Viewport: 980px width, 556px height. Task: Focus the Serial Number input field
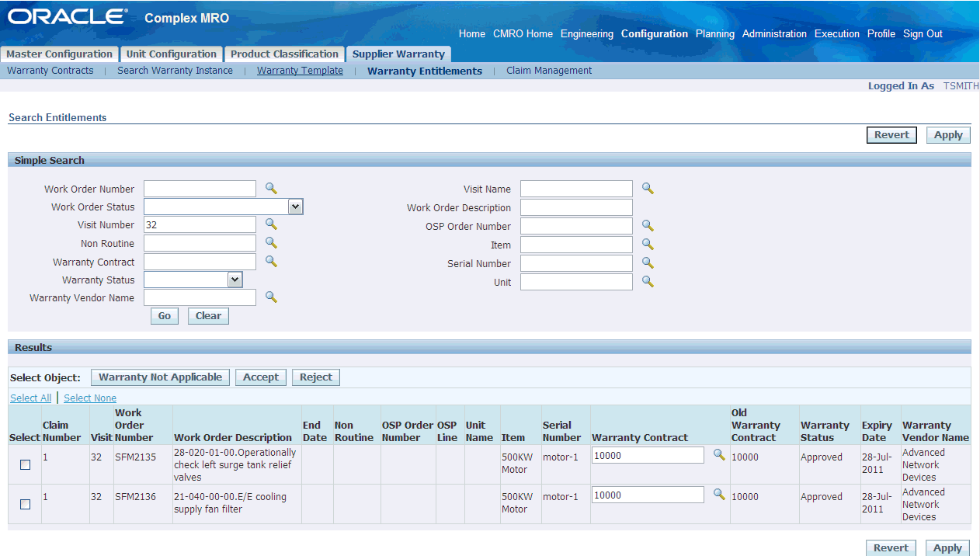click(576, 263)
